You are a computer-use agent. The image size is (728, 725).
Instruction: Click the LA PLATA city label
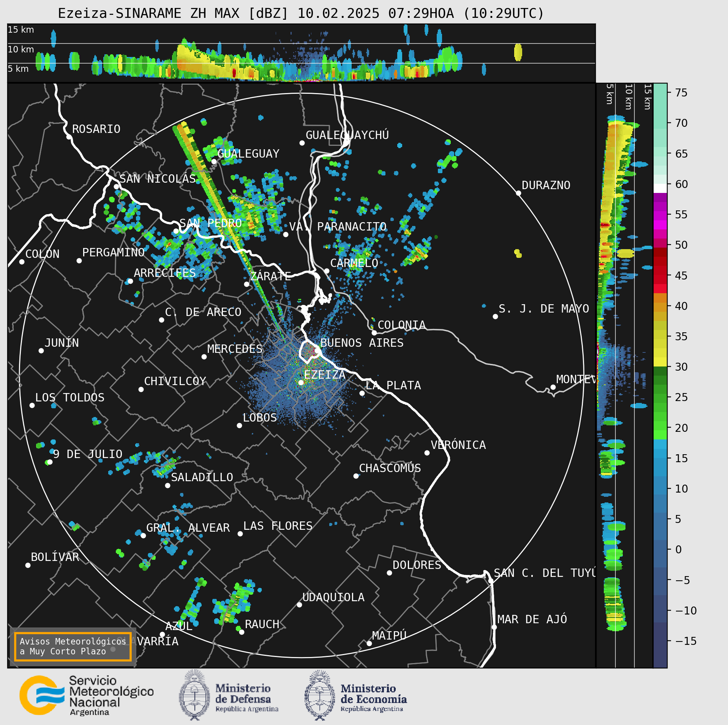pyautogui.click(x=393, y=385)
